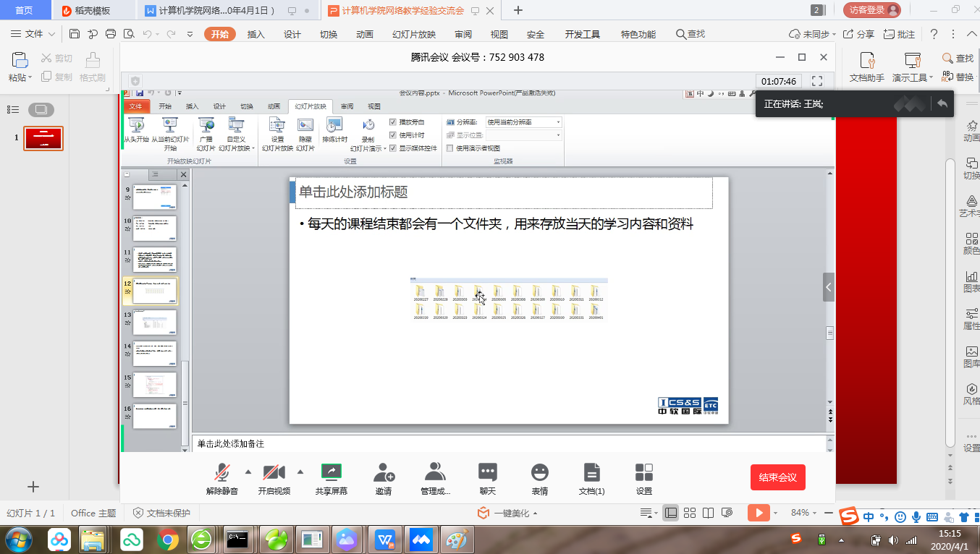Click the red 结束会议 button

[x=777, y=477]
